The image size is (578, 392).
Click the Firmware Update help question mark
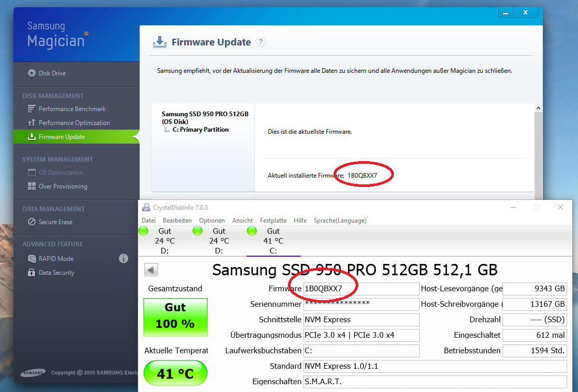point(261,42)
